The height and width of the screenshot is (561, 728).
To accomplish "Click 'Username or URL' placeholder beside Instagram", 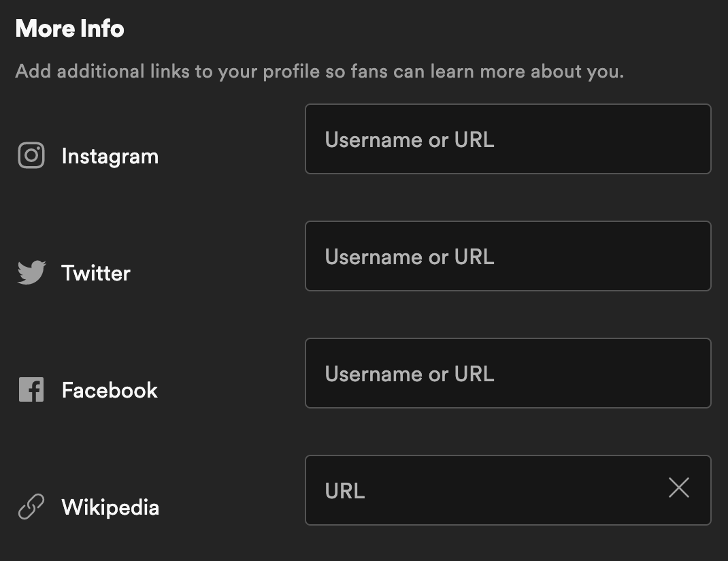I will click(x=409, y=140).
